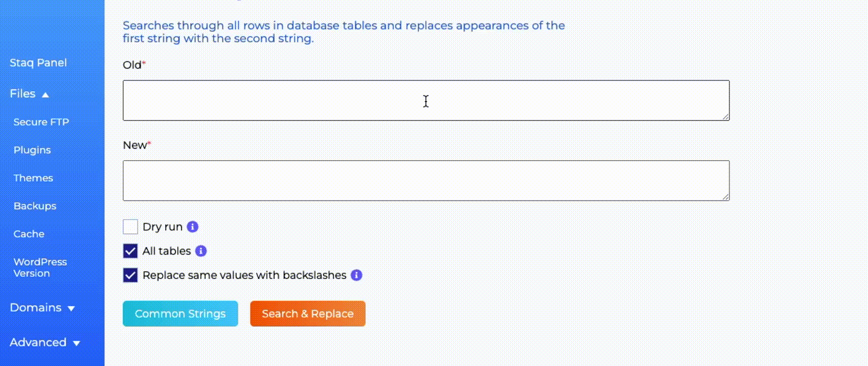Go to Secure FTP page
The image size is (868, 366).
(41, 122)
